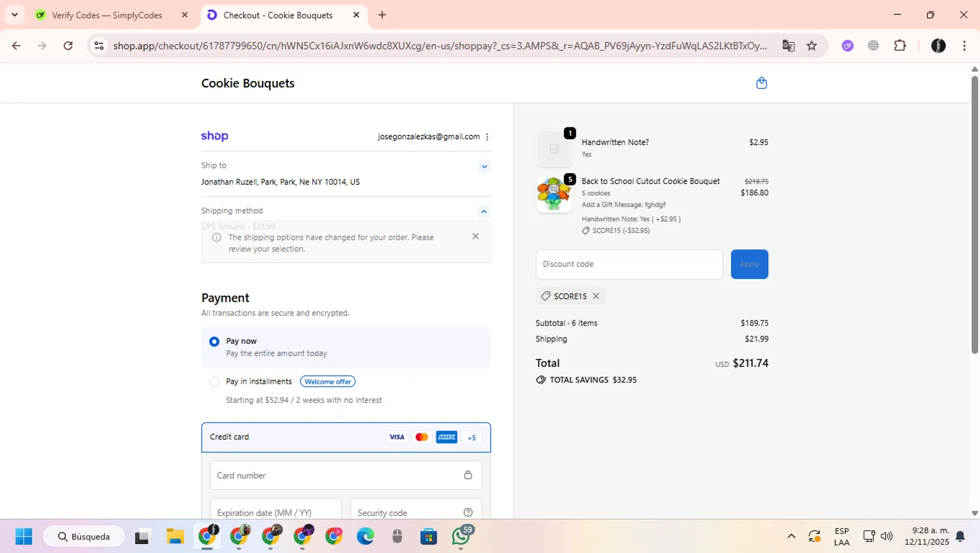
Task: Open the Extensions puzzle menu
Action: click(x=900, y=46)
